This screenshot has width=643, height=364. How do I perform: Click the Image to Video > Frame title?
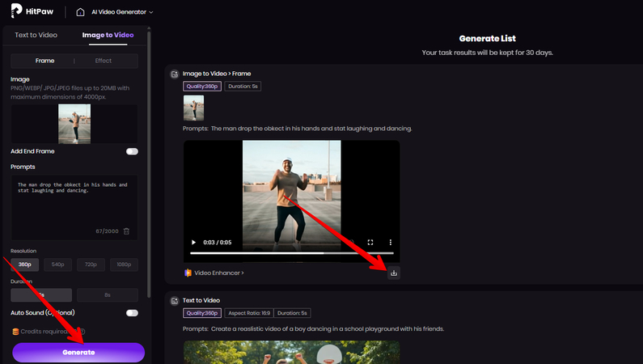[217, 74]
